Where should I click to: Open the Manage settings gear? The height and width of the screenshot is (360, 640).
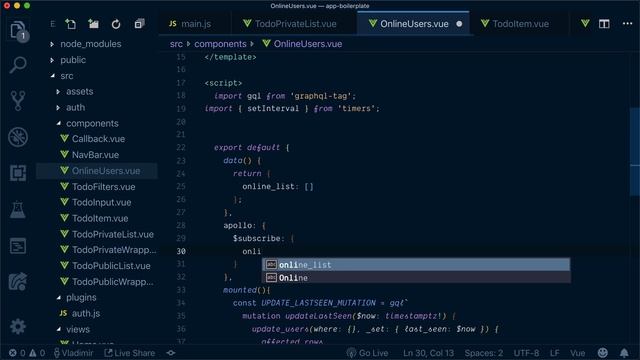click(18, 327)
